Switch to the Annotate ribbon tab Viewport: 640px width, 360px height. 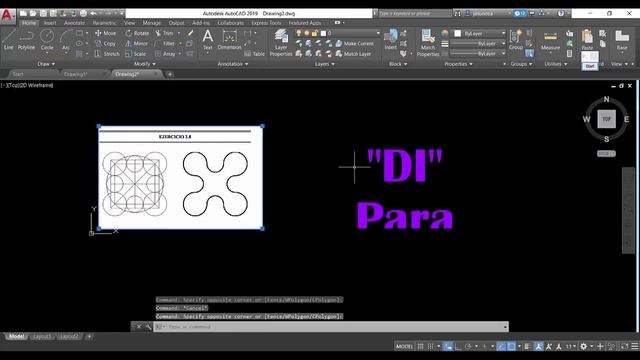click(x=74, y=23)
